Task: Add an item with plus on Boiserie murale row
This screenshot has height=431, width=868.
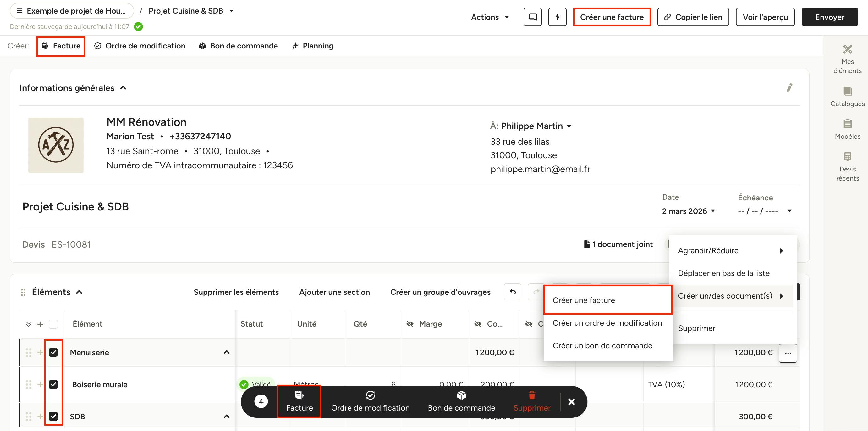Action: 40,384
